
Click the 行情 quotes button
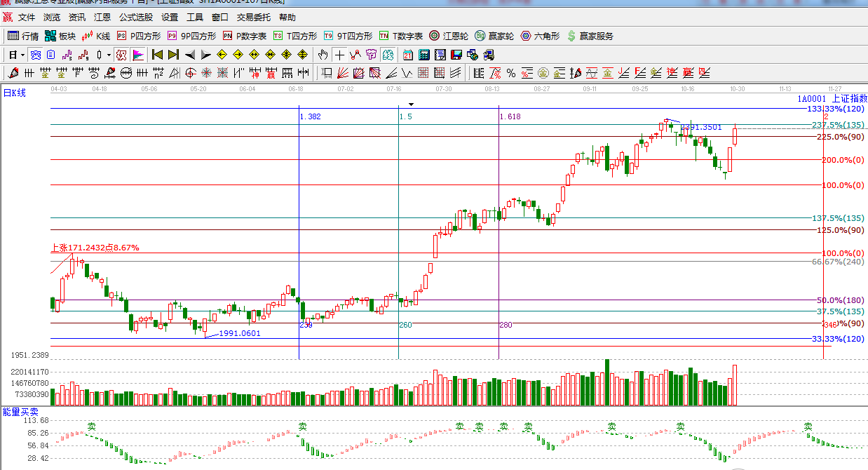coord(23,36)
